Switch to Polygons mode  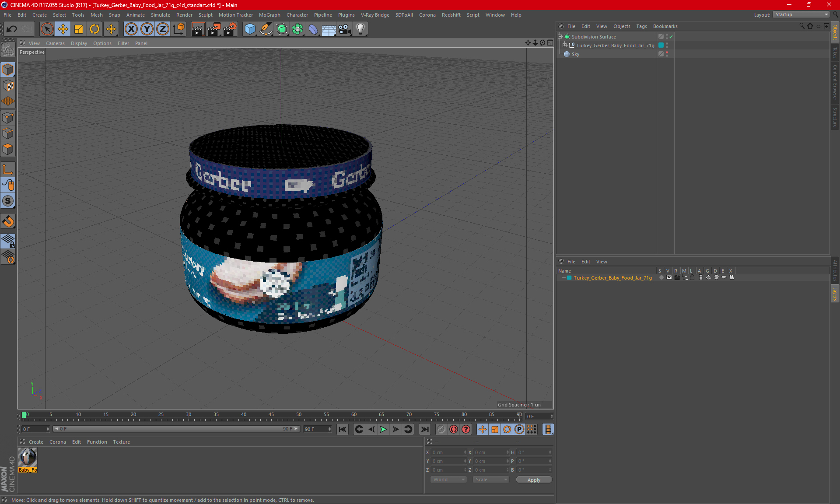[x=8, y=149]
